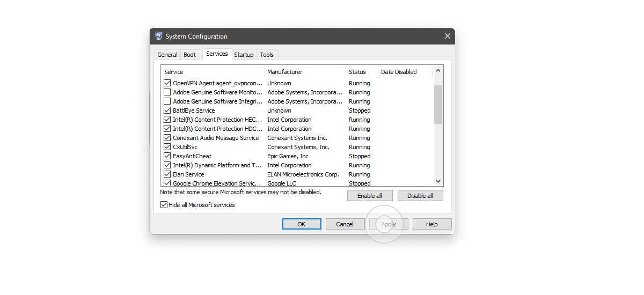644x295 pixels.
Task: Open the Startup tab
Action: click(x=244, y=55)
